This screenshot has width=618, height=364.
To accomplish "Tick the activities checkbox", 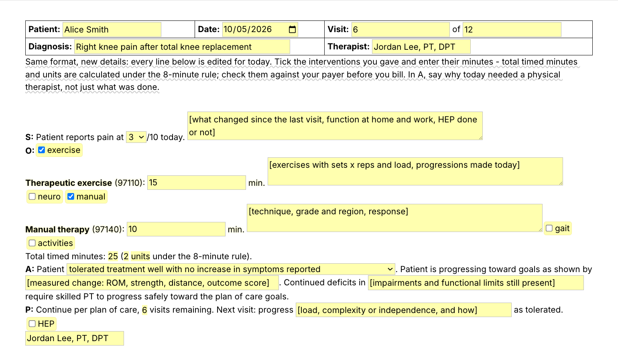I will click(x=32, y=243).
